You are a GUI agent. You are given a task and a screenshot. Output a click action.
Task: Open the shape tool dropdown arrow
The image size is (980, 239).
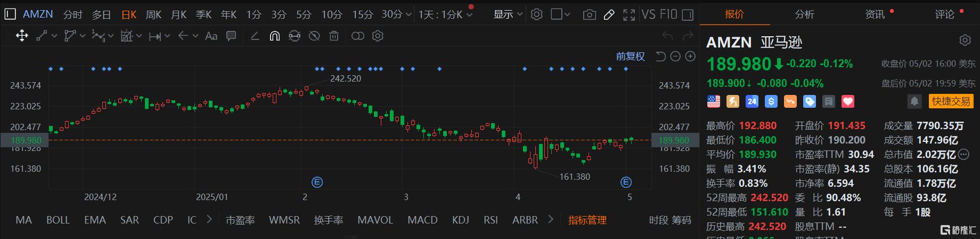pyautogui.click(x=82, y=36)
